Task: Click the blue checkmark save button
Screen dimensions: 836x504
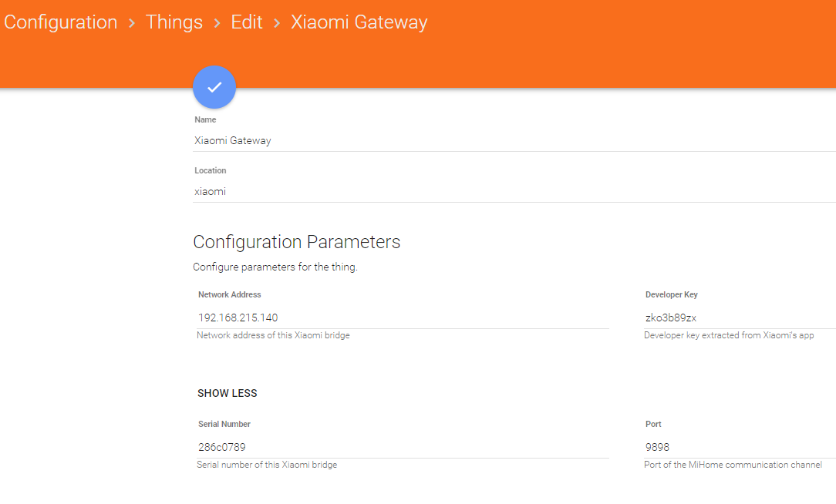Action: point(214,87)
